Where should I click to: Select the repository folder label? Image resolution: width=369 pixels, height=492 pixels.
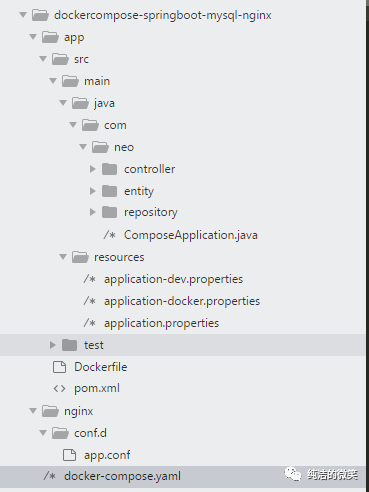(151, 212)
